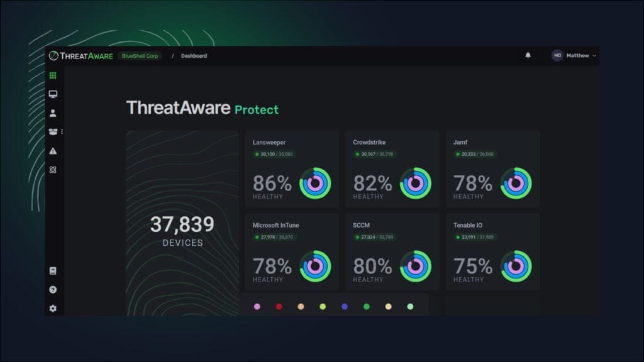Click the Dashboard breadcrumb
The image size is (644, 362).
[194, 56]
